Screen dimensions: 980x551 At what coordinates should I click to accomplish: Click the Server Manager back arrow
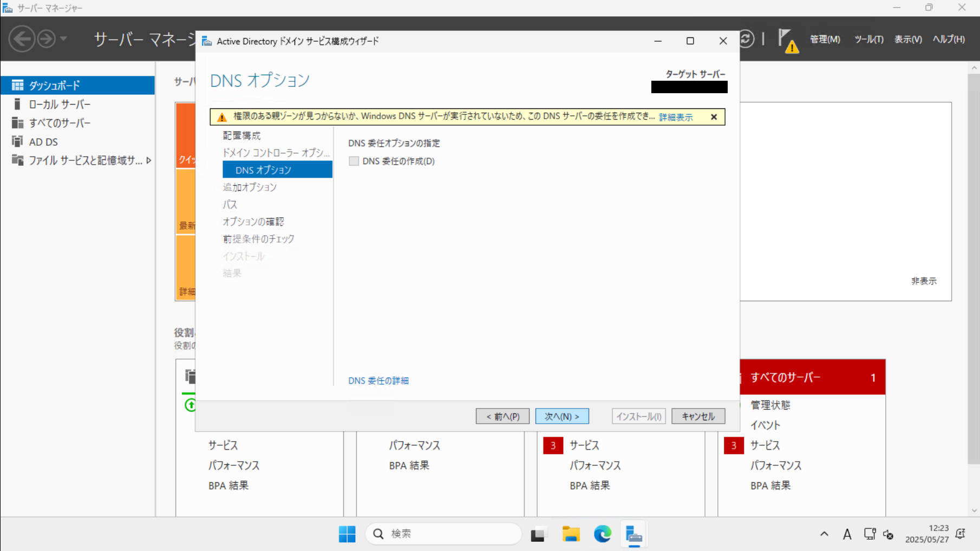tap(22, 38)
